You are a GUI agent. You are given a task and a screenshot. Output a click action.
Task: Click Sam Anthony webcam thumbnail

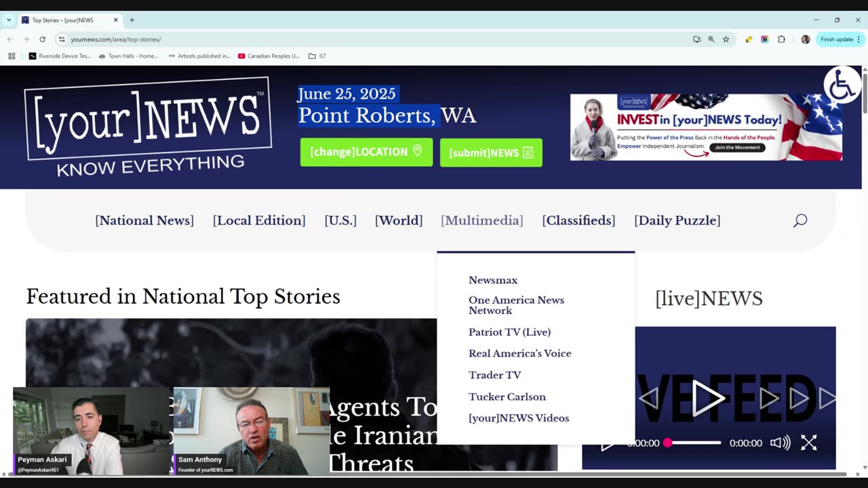[252, 431]
